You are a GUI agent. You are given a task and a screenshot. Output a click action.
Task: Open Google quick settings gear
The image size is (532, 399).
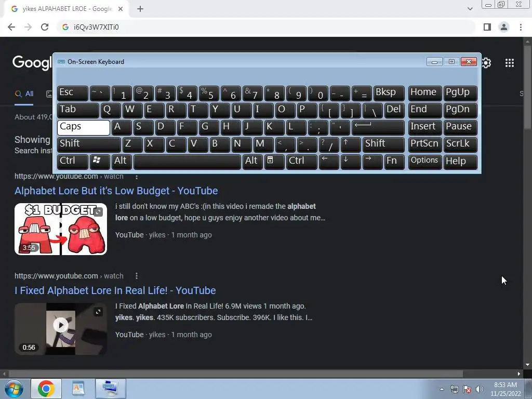(486, 63)
